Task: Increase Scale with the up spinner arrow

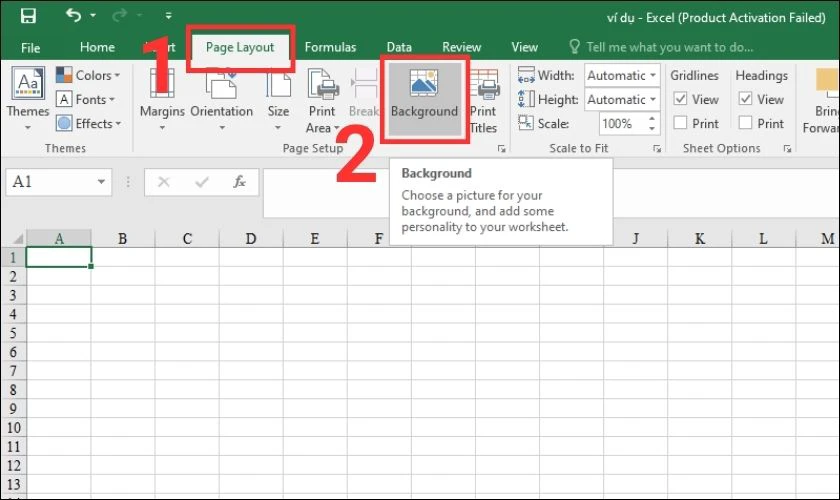Action: point(652,118)
